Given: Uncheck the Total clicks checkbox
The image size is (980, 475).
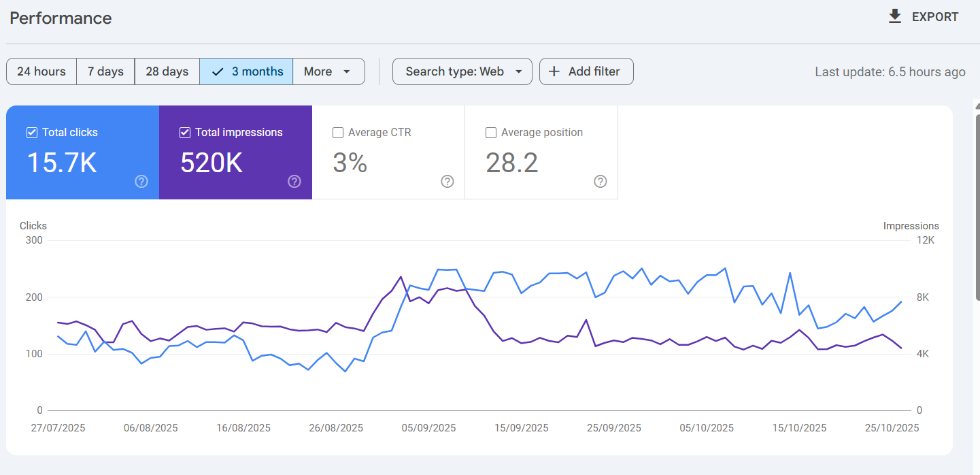Looking at the screenshot, I should coord(31,132).
